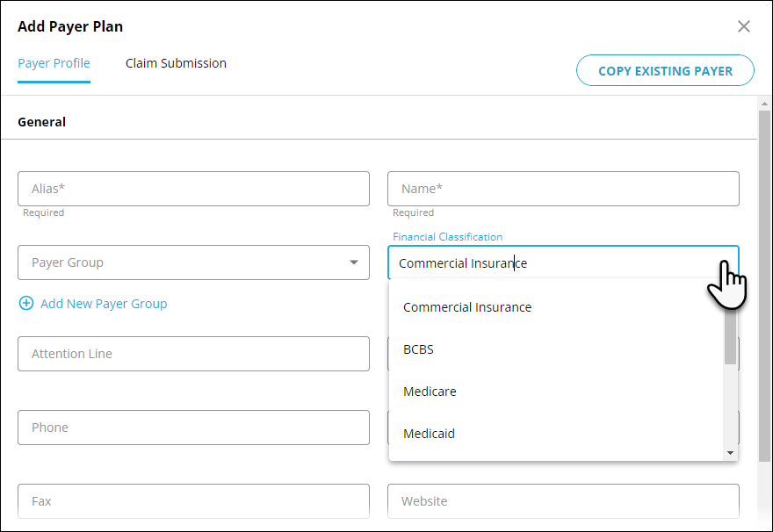Screen dimensions: 773x532
Task: Click the Fax input box
Action: click(x=194, y=501)
